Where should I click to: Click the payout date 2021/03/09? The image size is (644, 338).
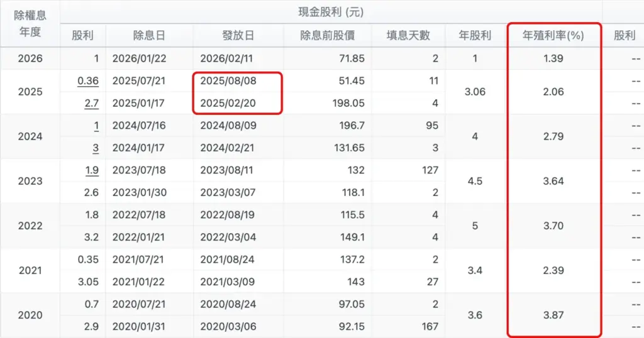(228, 281)
